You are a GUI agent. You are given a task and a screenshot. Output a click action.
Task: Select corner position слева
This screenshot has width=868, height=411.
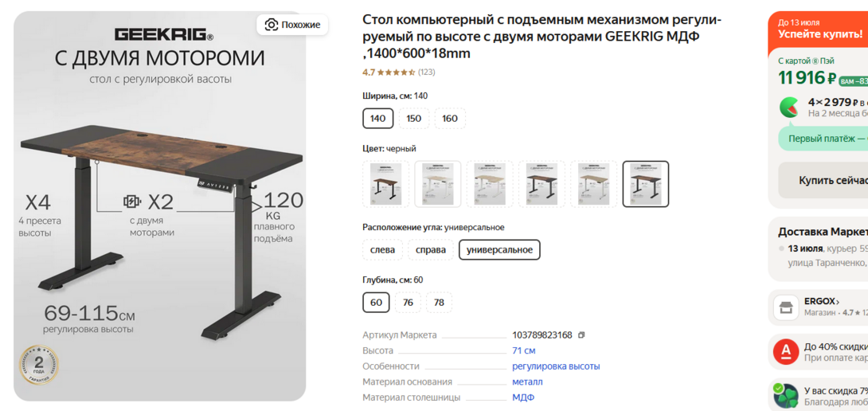coord(382,250)
